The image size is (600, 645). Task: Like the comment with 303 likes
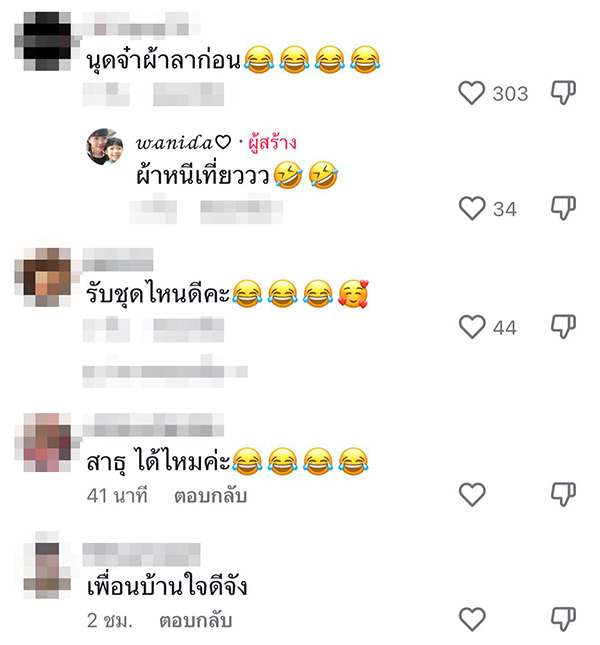472,93
